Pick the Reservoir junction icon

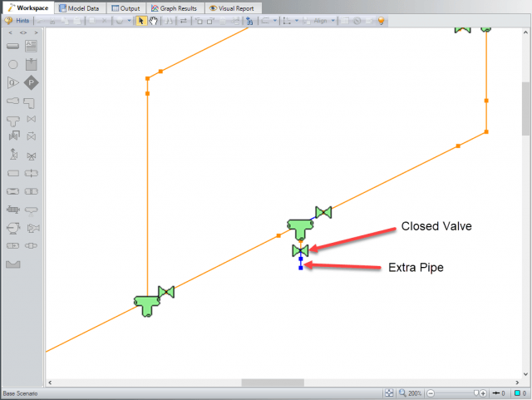(x=32, y=64)
